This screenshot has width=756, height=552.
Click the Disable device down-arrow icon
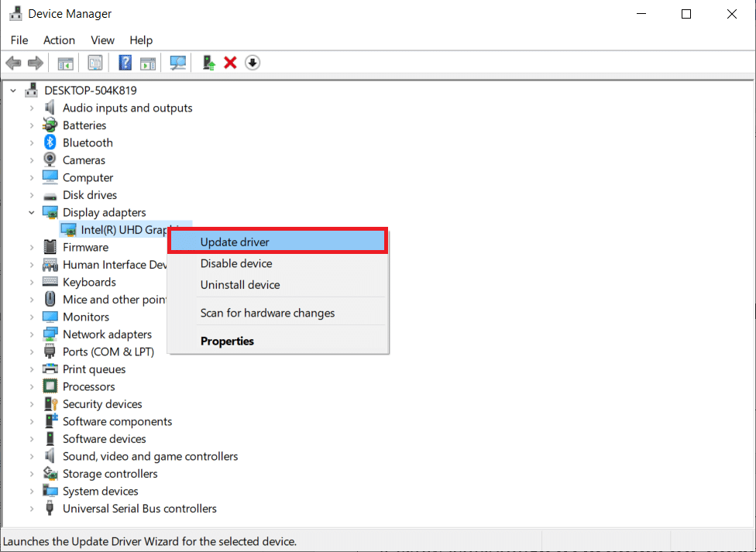[x=253, y=63]
